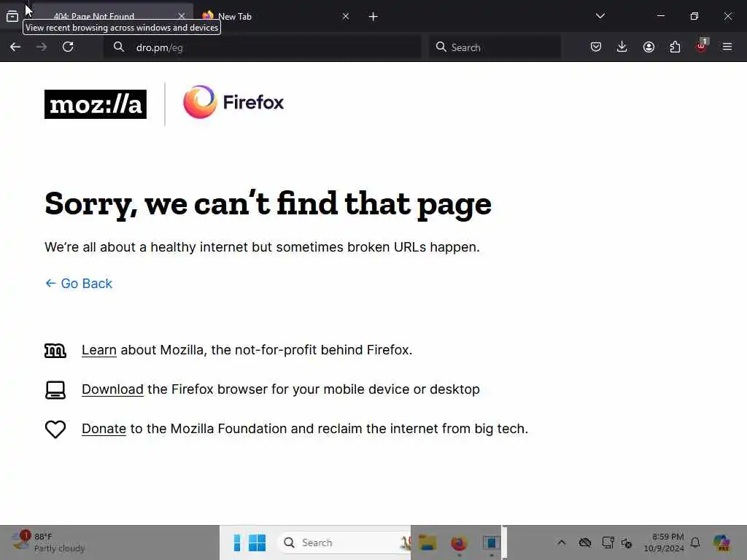
Task: Open the clock showing 8:59 PM
Action: [664, 542]
